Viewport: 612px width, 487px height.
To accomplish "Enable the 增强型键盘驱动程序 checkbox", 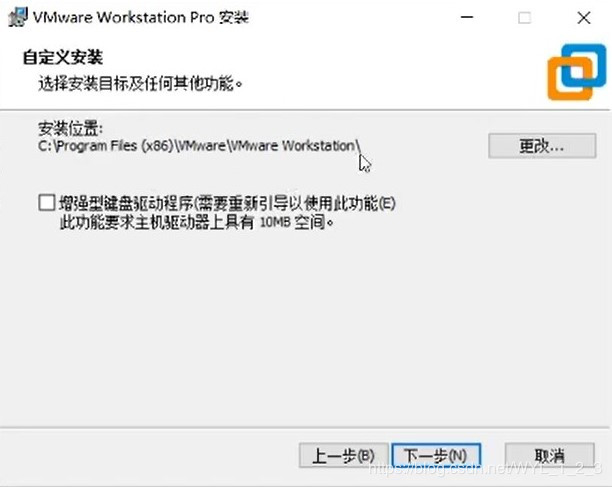I will (x=47, y=203).
